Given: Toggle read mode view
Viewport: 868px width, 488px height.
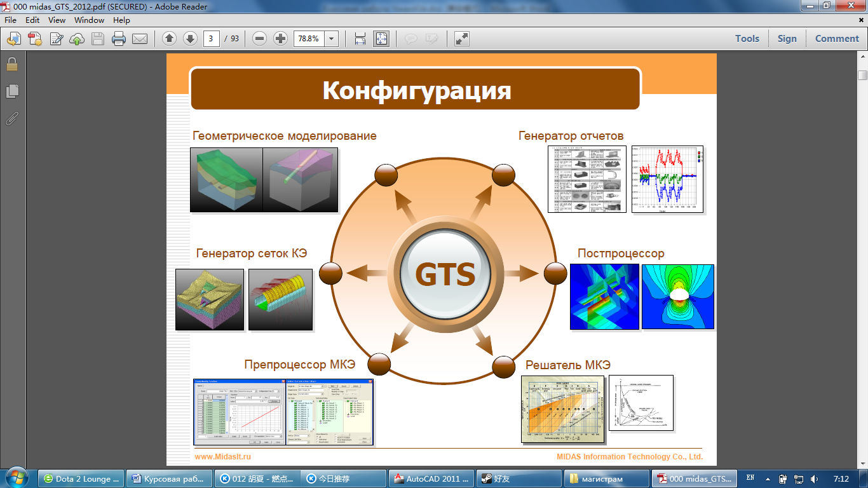Looking at the screenshot, I should [x=462, y=39].
